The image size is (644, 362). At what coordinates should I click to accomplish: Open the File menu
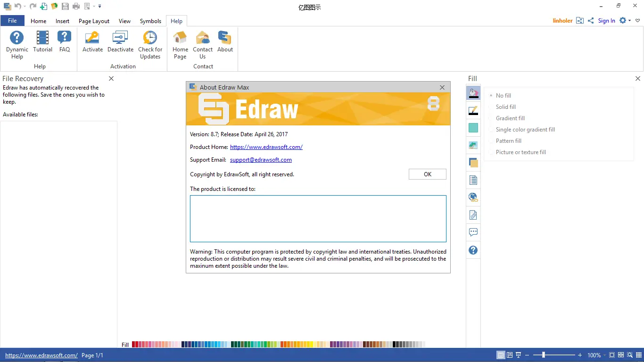12,21
